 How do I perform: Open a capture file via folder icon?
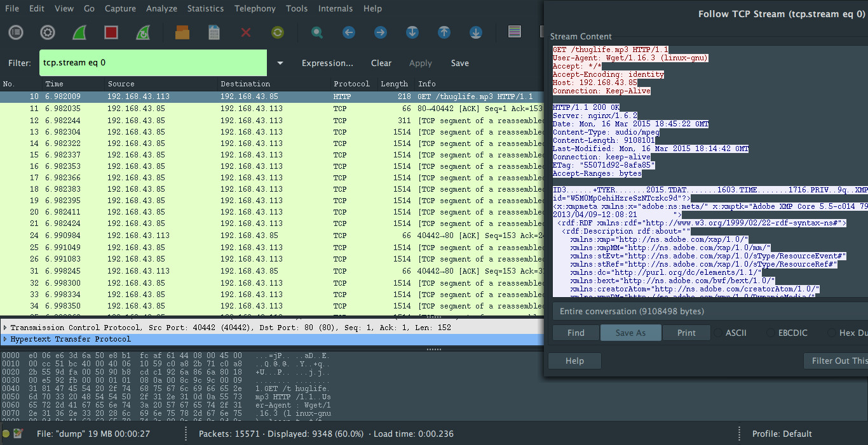[x=182, y=32]
